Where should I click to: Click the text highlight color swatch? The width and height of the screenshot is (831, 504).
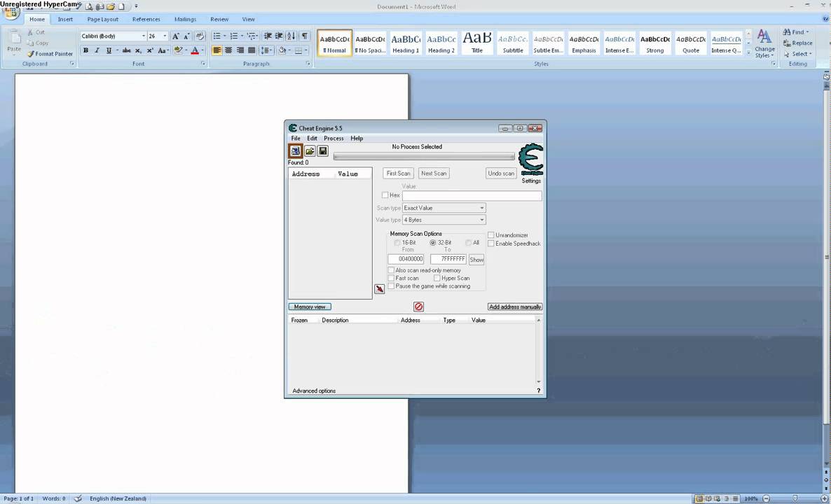(178, 50)
